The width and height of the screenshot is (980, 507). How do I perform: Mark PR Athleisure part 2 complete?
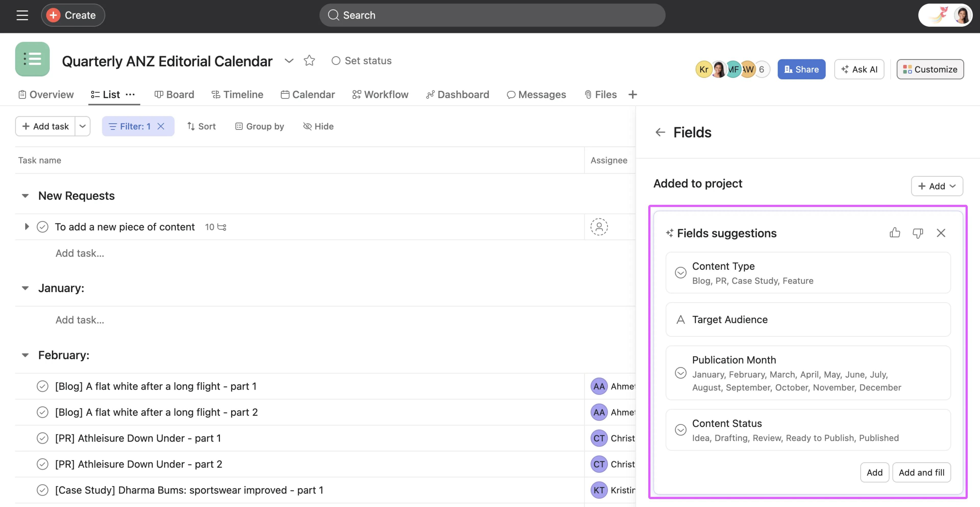tap(42, 464)
